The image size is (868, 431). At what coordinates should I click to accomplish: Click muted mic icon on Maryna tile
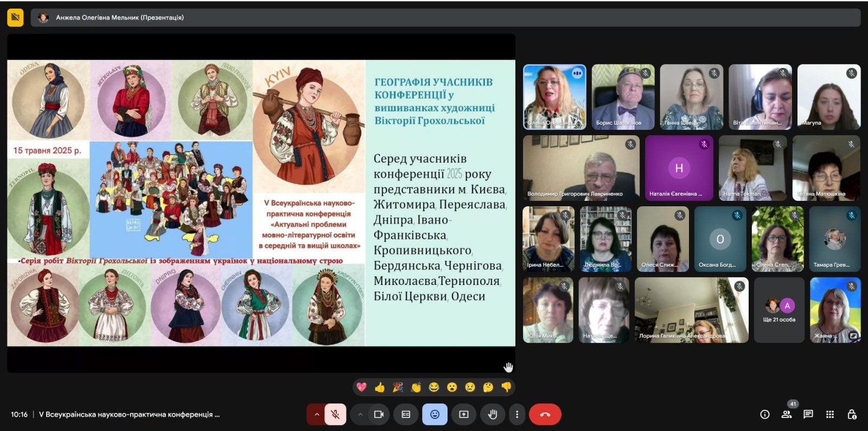point(852,73)
